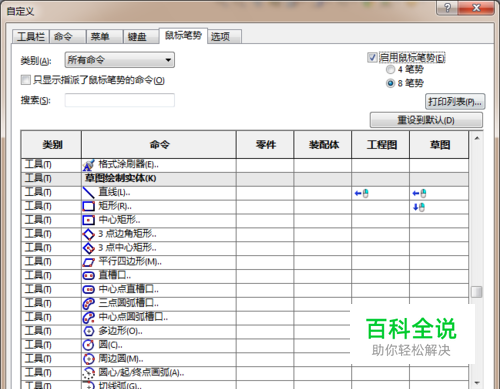500x389 pixels.
Task: Select the 三点圆弧槽口 icon
Action: [x=88, y=304]
